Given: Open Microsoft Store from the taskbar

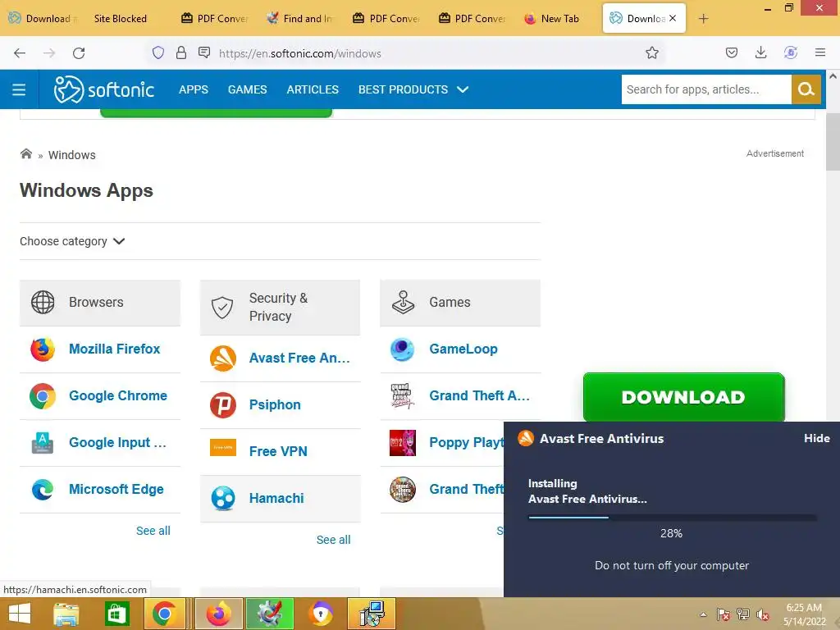Looking at the screenshot, I should point(116,614).
